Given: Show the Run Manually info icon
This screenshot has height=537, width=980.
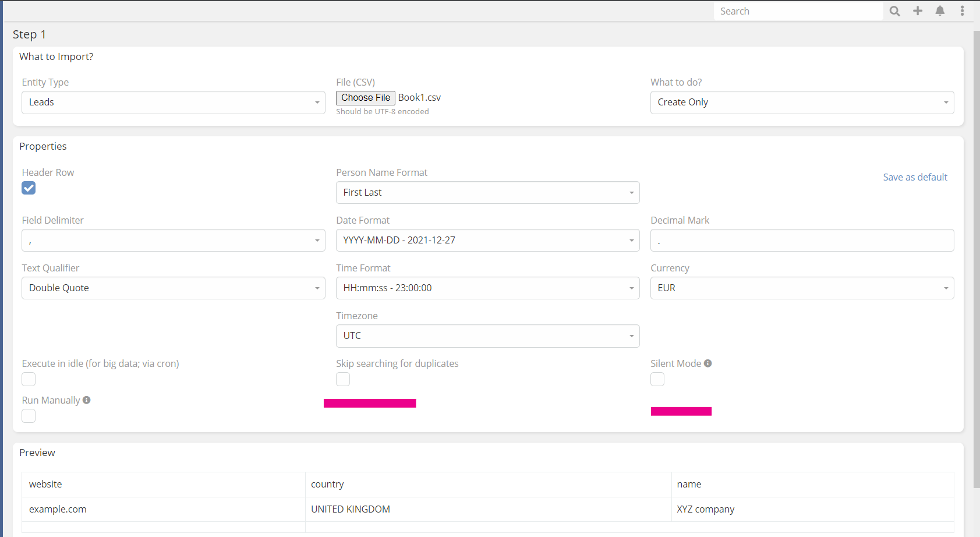Looking at the screenshot, I should (x=87, y=400).
